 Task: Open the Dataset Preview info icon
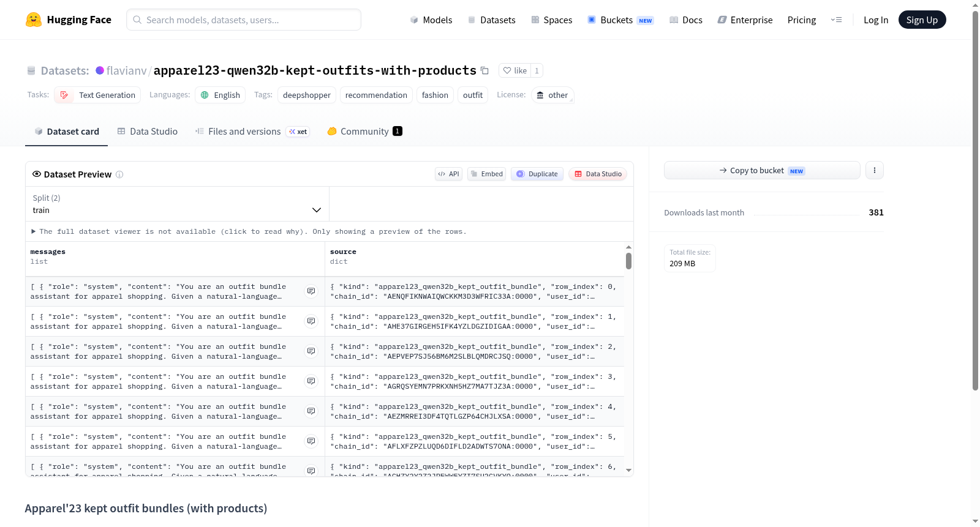point(119,174)
